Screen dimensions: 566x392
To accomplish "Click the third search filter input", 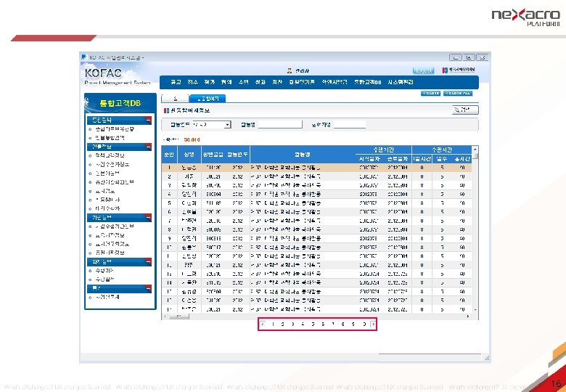I will [350, 125].
